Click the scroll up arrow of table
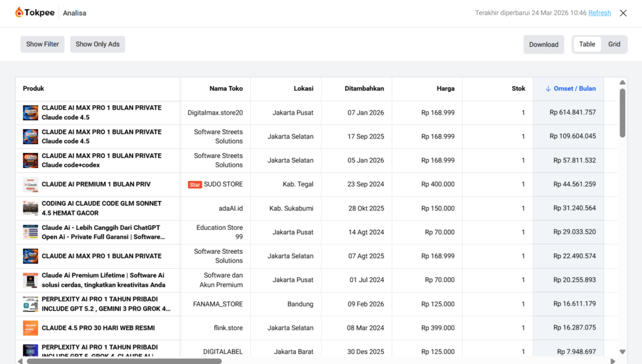Image resolution: width=642 pixels, height=364 pixels. tap(623, 83)
